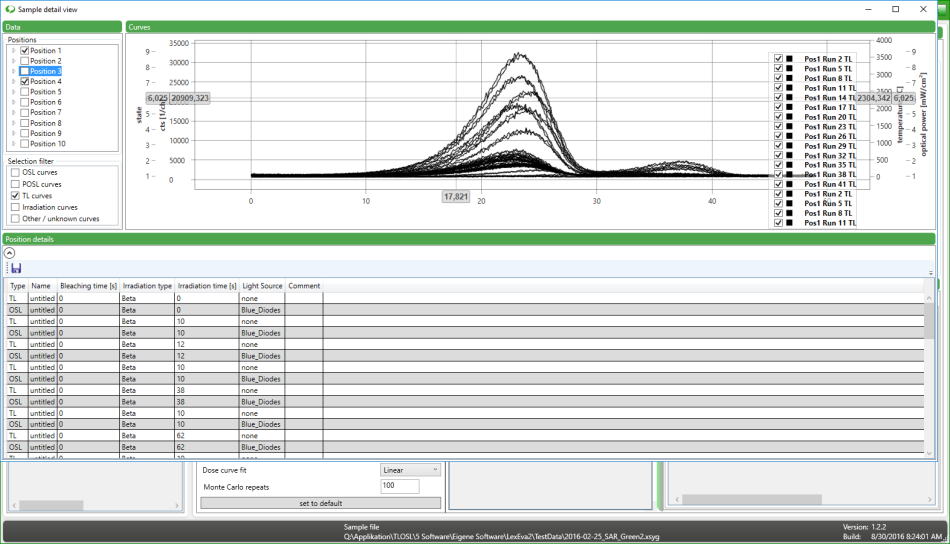Click the Curves panel header
Screen dimensions: 950x544
pyautogui.click(x=530, y=27)
